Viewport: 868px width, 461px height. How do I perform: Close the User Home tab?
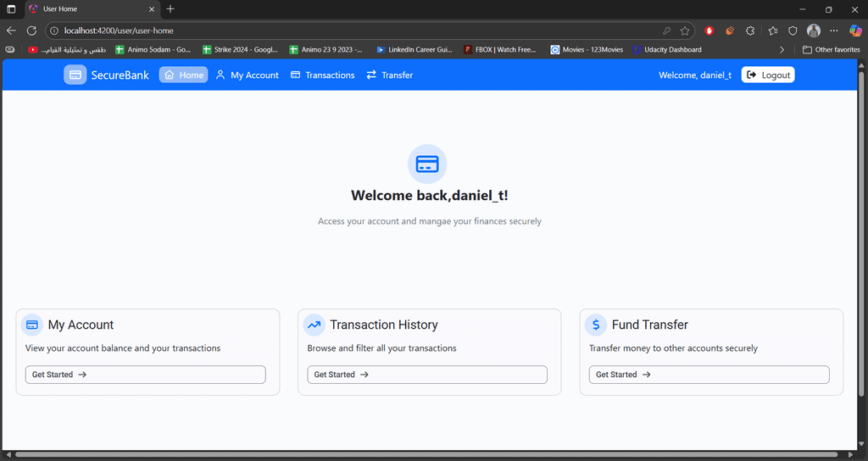[152, 8]
